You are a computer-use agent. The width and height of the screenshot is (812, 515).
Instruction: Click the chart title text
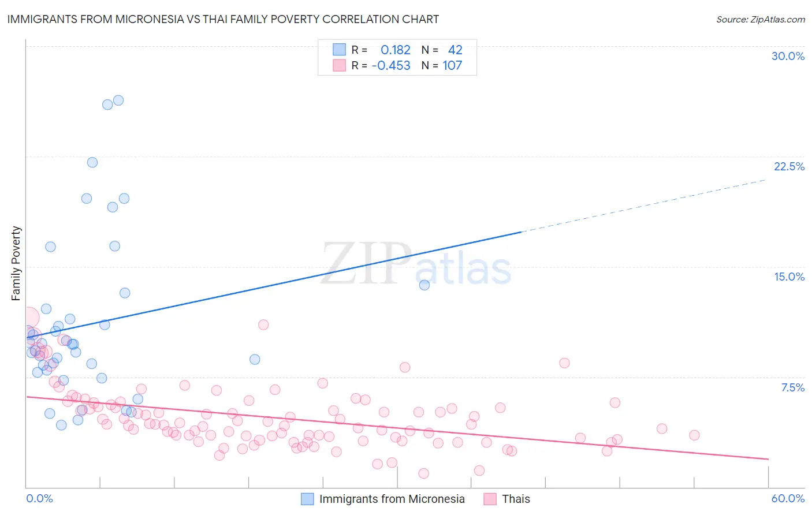coord(223,19)
